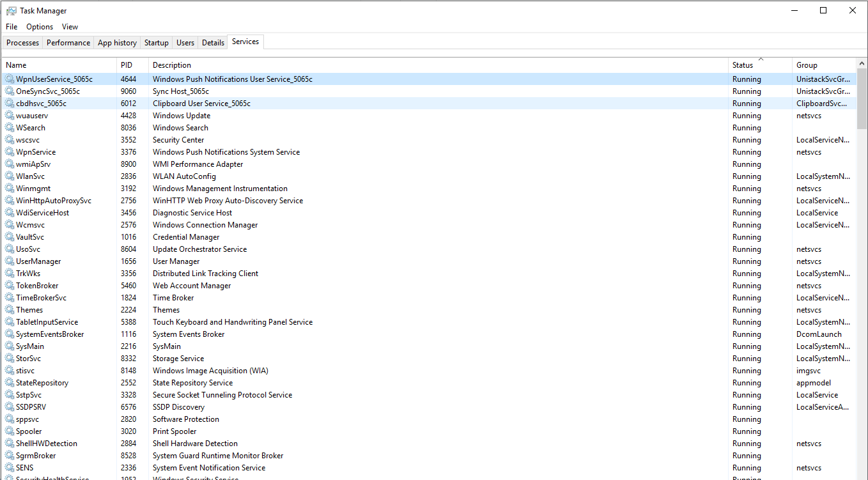Select the UserManager gear icon
This screenshot has height=480, width=868.
10,261
